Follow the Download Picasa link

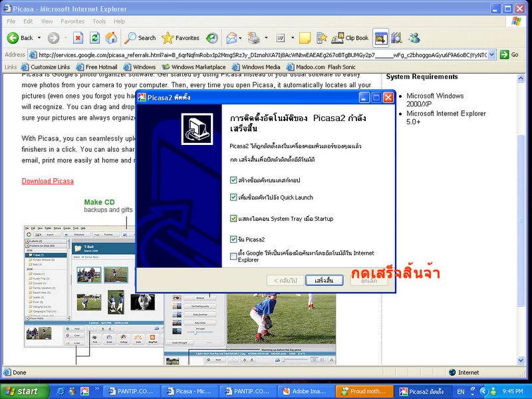[47, 181]
